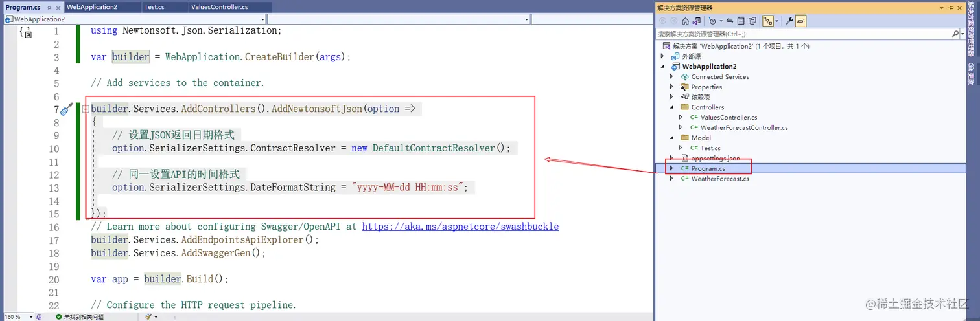980x321 pixels.
Task: Select WeatherForecastController.cs file
Action: pos(744,127)
